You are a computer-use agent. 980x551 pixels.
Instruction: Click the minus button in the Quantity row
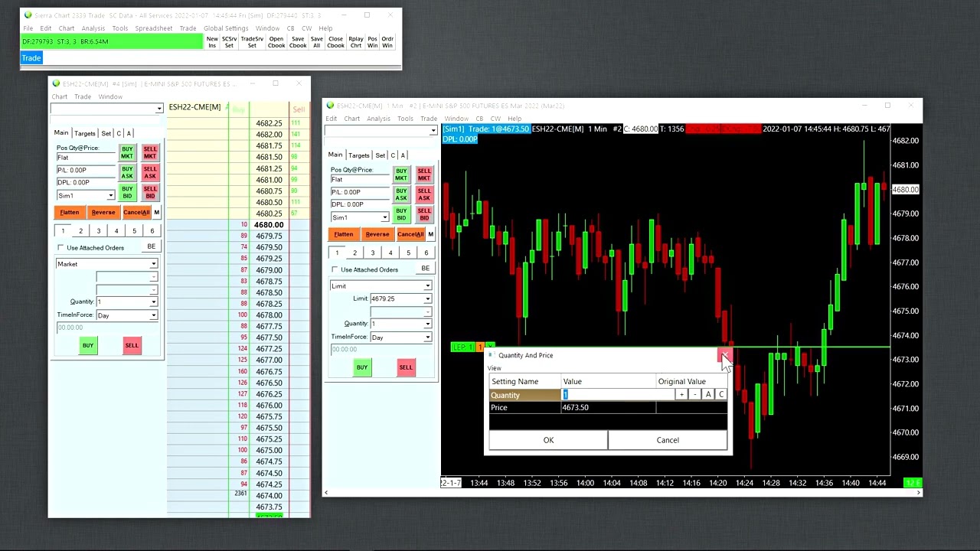[694, 395]
